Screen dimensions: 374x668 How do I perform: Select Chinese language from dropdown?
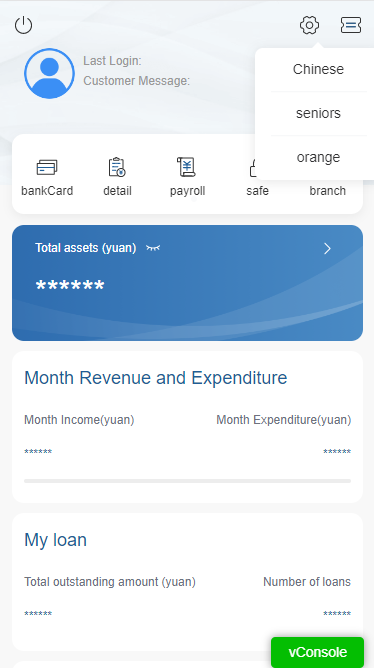(x=318, y=69)
